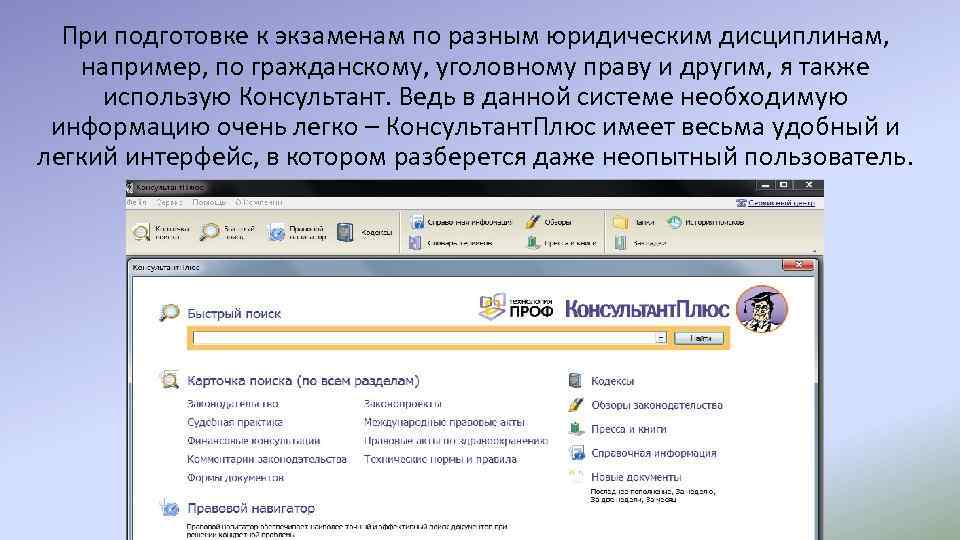Open Международные правовые акты link
The height and width of the screenshot is (540, 960).
pos(444,422)
